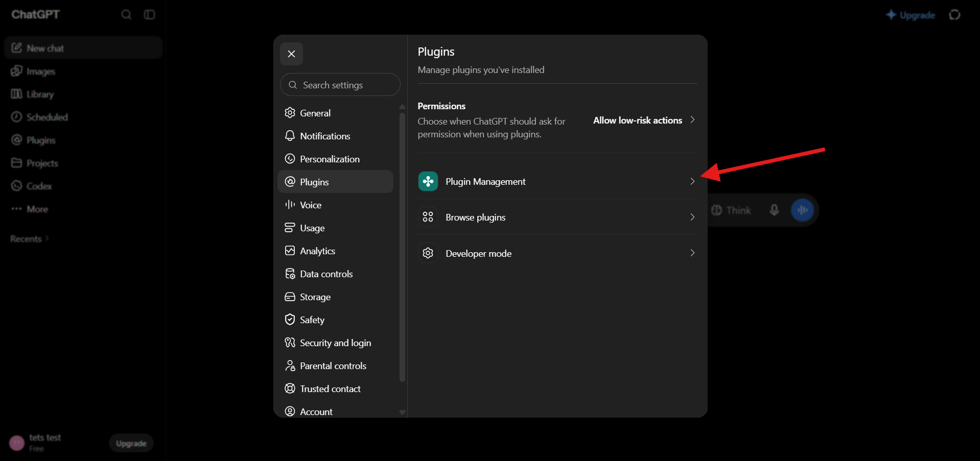Open Plugin Management row

(557, 181)
